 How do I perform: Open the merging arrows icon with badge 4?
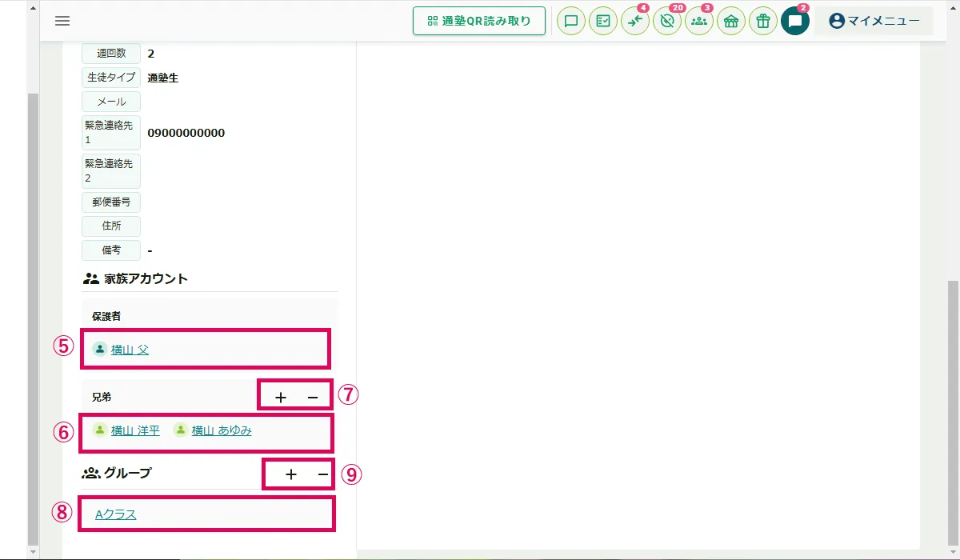tap(635, 22)
